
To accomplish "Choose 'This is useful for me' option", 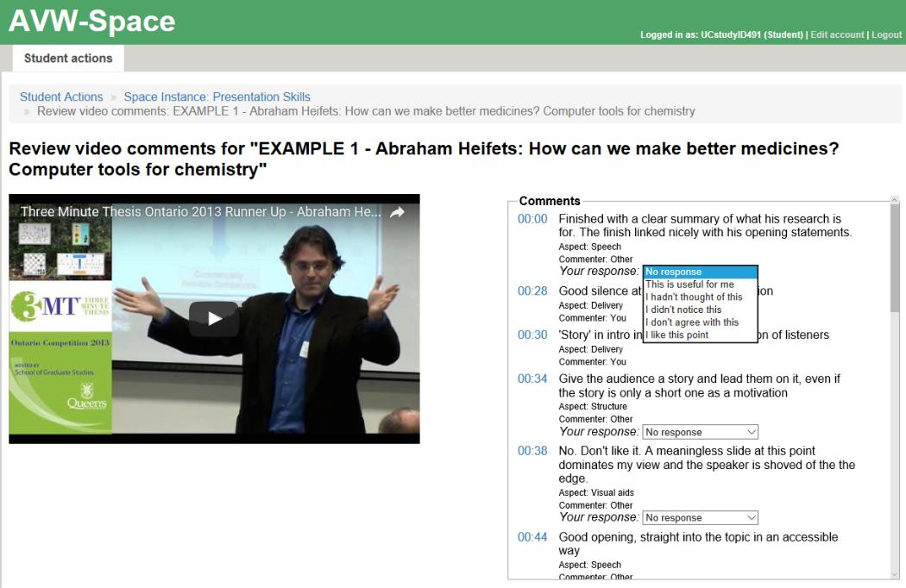I will (700, 285).
